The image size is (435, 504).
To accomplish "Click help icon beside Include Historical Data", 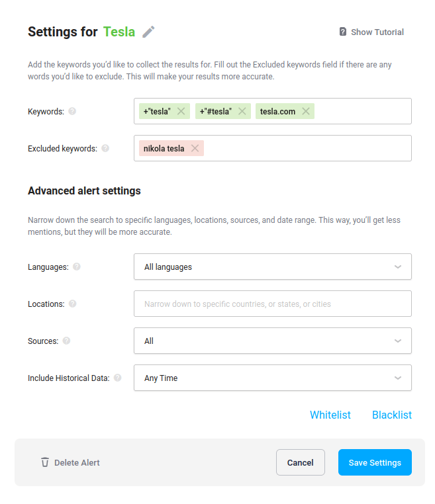I will (x=117, y=378).
